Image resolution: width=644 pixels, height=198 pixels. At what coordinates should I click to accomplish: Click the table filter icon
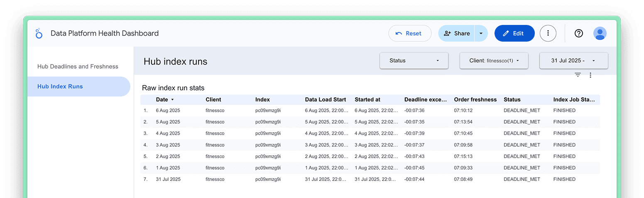578,75
